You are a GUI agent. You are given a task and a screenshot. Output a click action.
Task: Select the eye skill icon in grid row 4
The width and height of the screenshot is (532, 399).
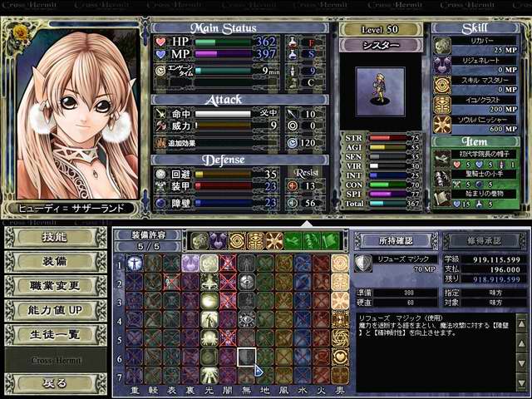coord(246,319)
